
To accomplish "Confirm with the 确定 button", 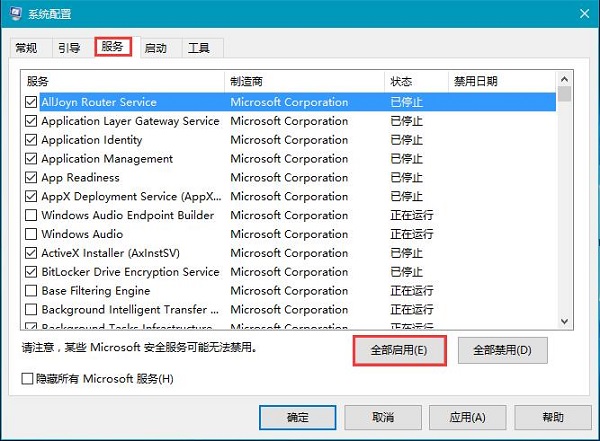I will click(297, 417).
